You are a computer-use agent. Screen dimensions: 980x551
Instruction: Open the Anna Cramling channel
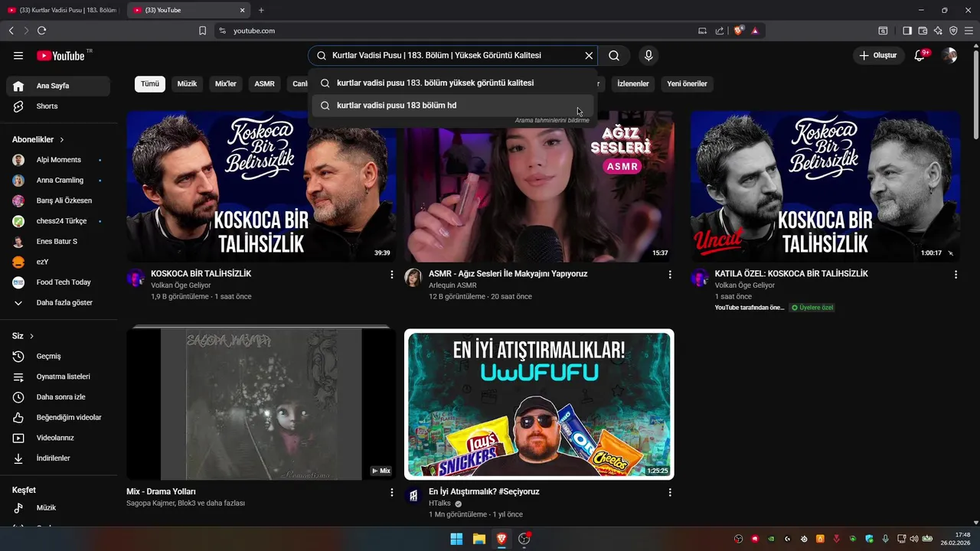[x=58, y=181]
